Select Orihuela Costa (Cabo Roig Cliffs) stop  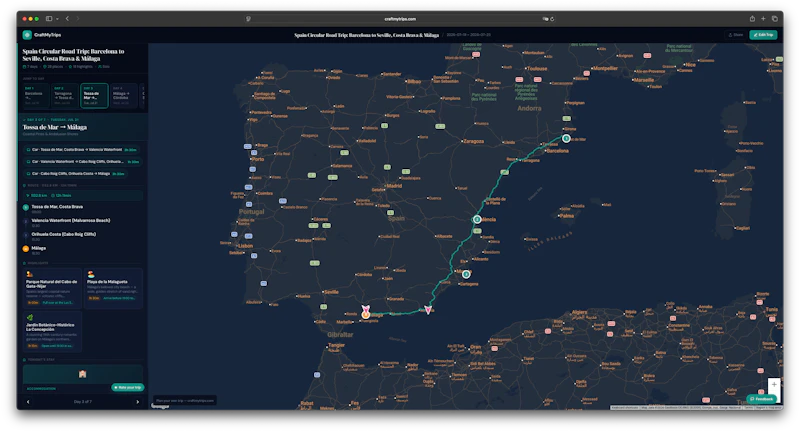pyautogui.click(x=63, y=234)
